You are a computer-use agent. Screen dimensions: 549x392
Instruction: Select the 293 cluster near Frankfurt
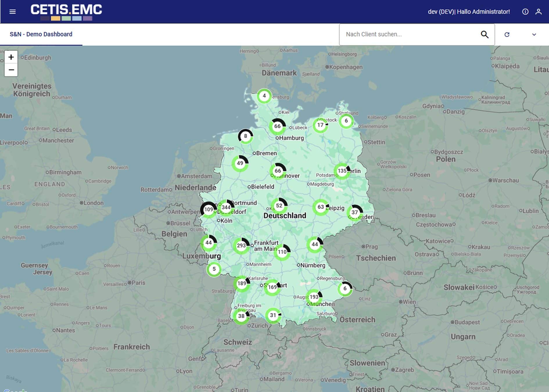pos(241,246)
